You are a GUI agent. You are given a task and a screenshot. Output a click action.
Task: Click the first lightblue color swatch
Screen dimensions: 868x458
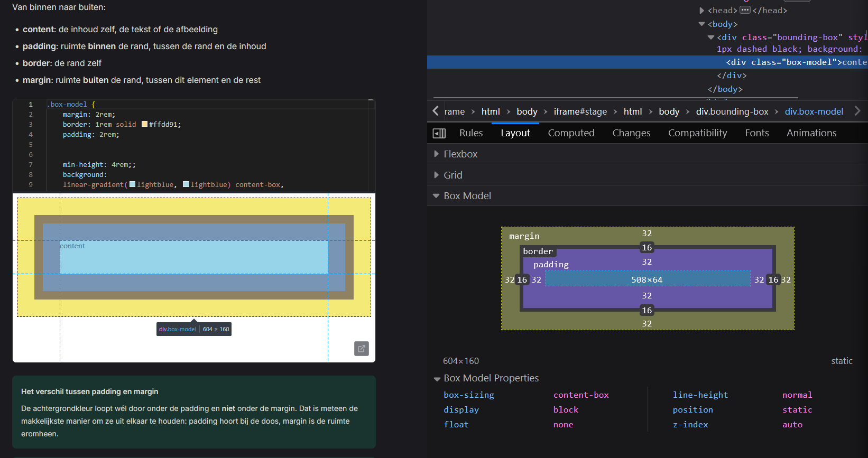coord(133,184)
